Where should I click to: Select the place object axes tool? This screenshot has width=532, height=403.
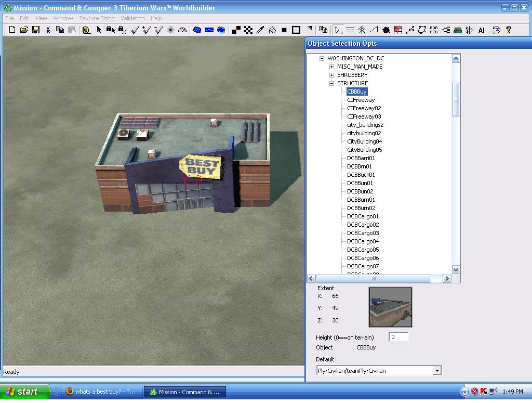338,30
